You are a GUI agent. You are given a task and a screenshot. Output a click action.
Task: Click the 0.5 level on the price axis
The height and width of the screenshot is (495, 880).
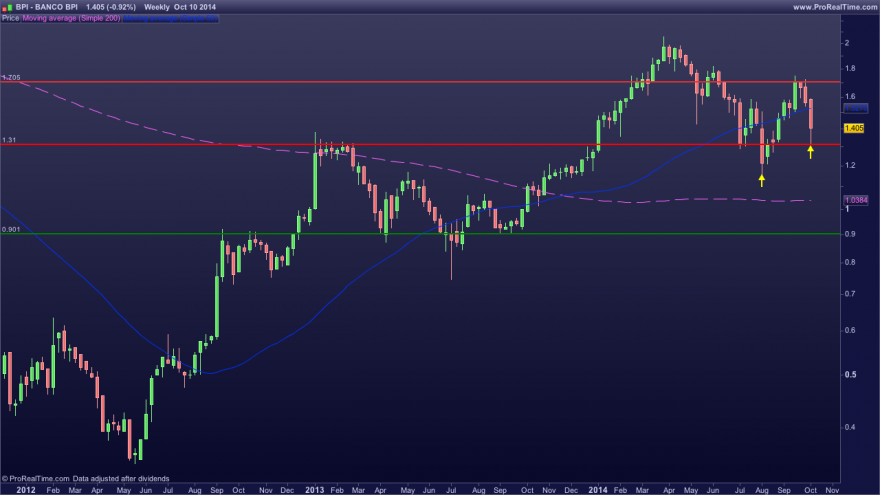click(851, 374)
